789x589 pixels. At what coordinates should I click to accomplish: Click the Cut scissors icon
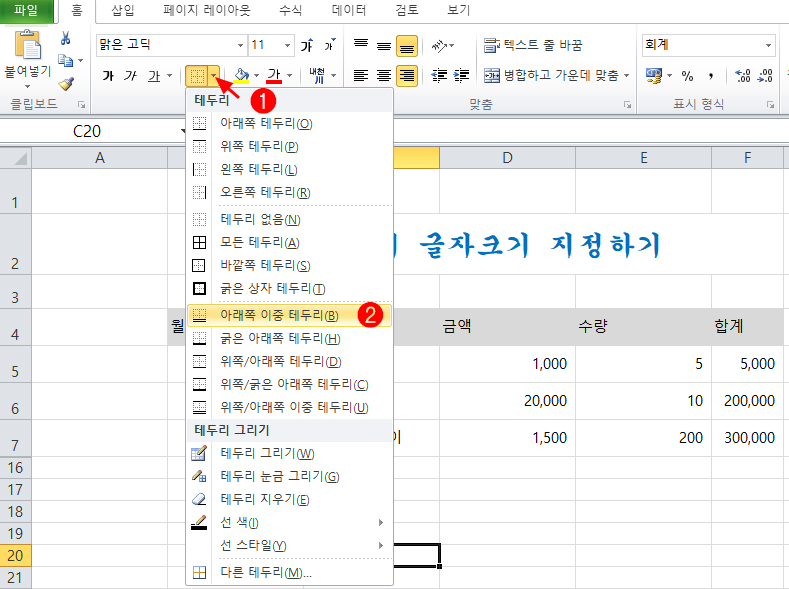pos(65,38)
